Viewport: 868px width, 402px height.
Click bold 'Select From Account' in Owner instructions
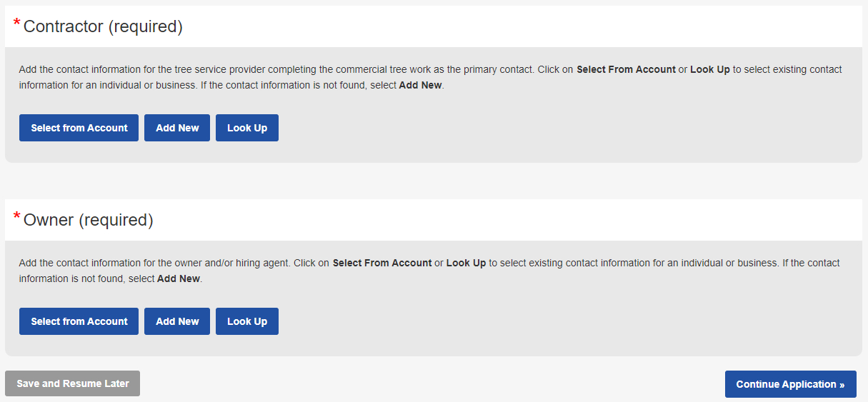pos(382,263)
